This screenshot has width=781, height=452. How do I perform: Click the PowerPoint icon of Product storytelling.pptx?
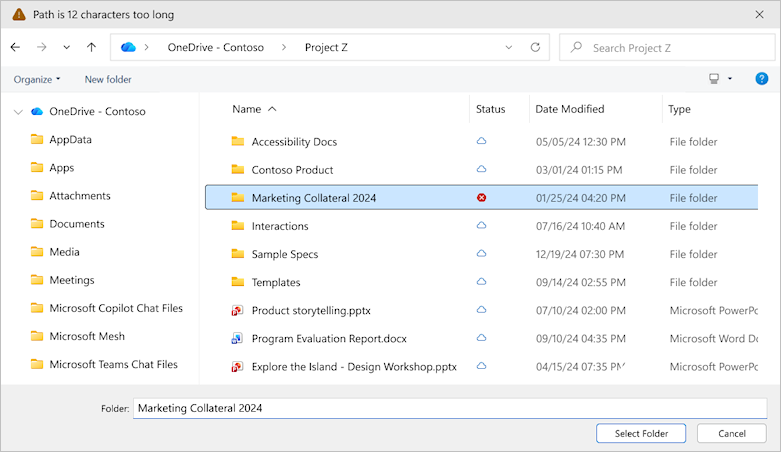237,311
